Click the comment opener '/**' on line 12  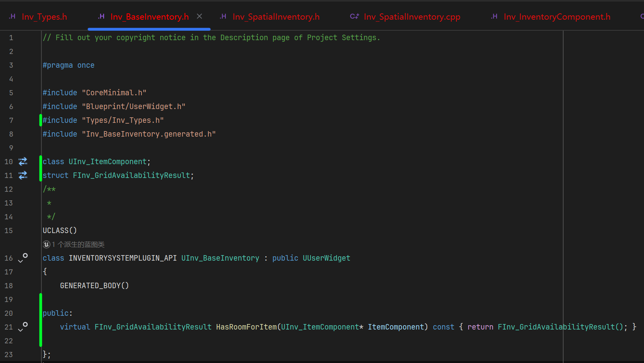pyautogui.click(x=49, y=189)
